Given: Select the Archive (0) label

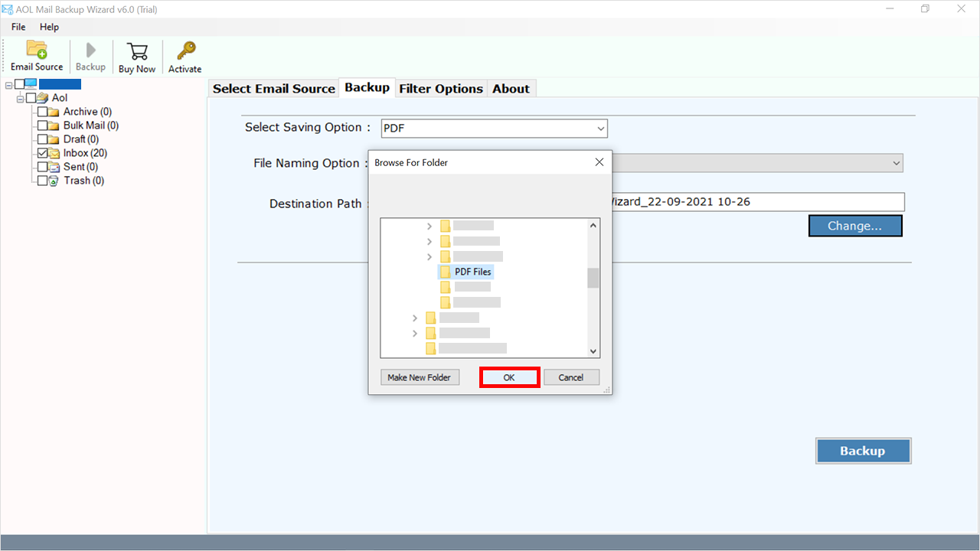Looking at the screenshot, I should click(x=87, y=112).
